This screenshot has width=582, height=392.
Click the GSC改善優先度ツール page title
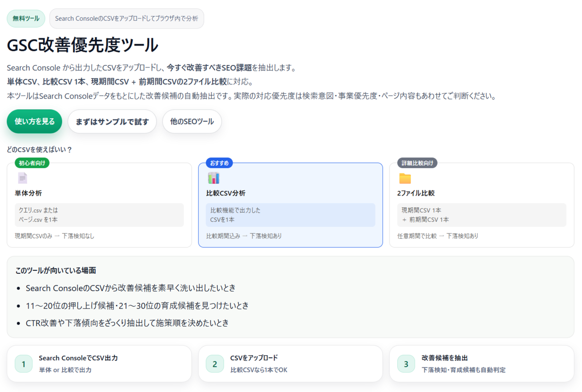point(82,46)
